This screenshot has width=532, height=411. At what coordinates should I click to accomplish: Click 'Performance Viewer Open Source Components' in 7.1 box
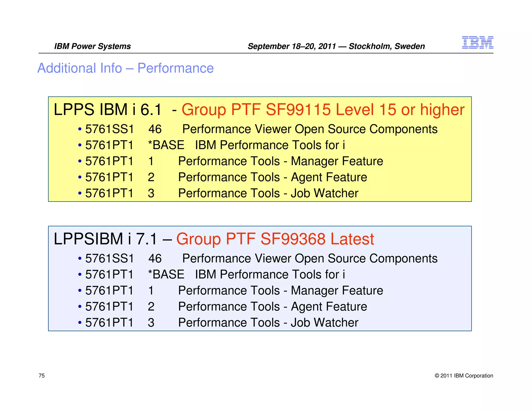(310, 258)
